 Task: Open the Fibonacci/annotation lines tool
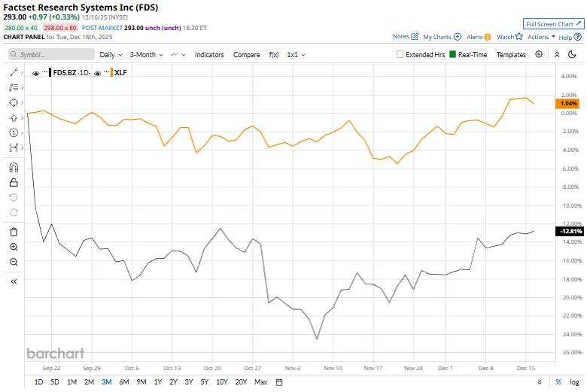coord(14,87)
